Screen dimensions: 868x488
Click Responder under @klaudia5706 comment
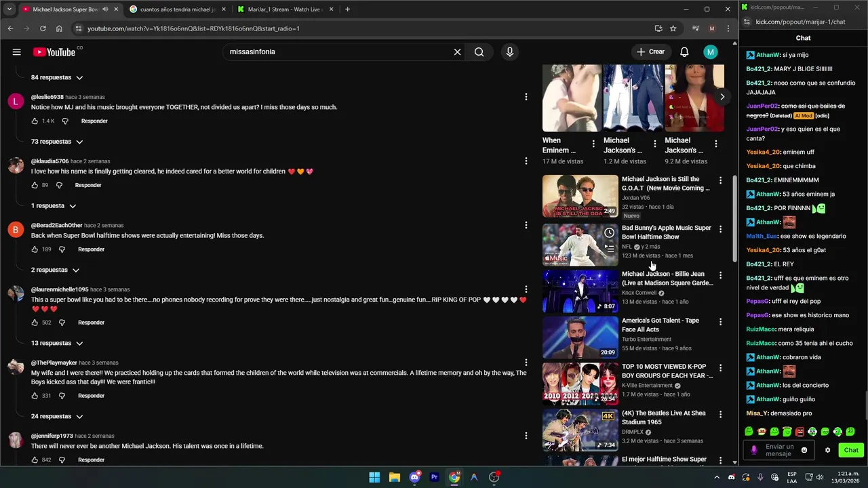[88, 185]
